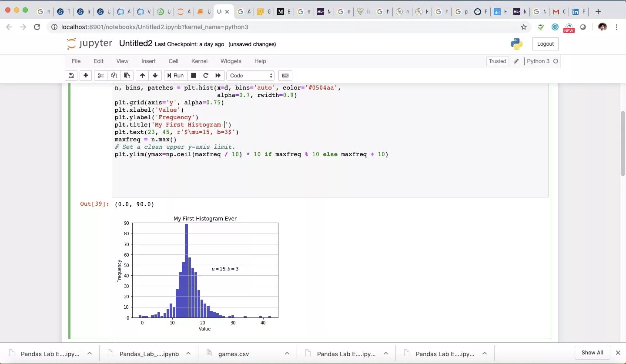This screenshot has width=626, height=364.
Task: Copy selected cells from the toolbar
Action: click(114, 75)
